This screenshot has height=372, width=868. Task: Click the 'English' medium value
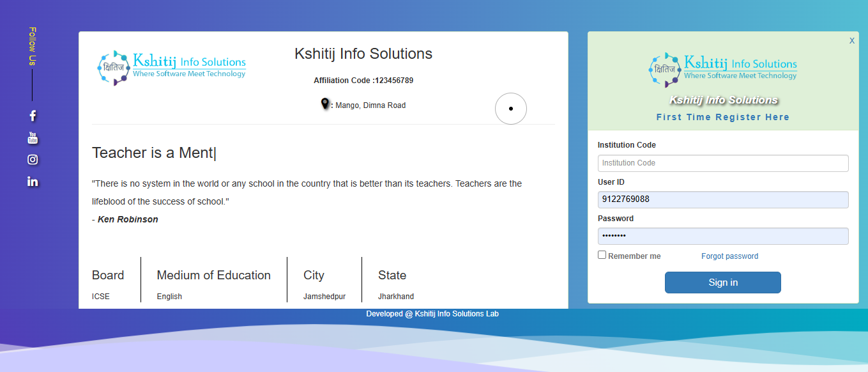pyautogui.click(x=169, y=297)
